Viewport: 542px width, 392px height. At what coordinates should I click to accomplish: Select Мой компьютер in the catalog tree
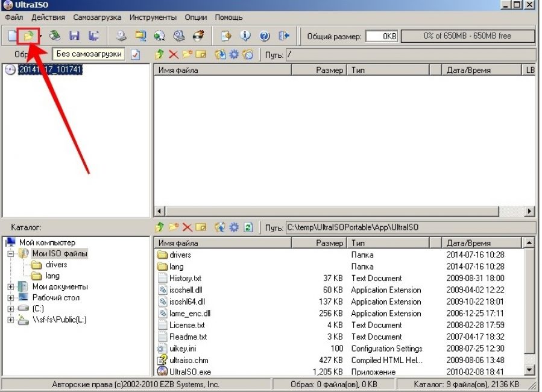pos(47,242)
